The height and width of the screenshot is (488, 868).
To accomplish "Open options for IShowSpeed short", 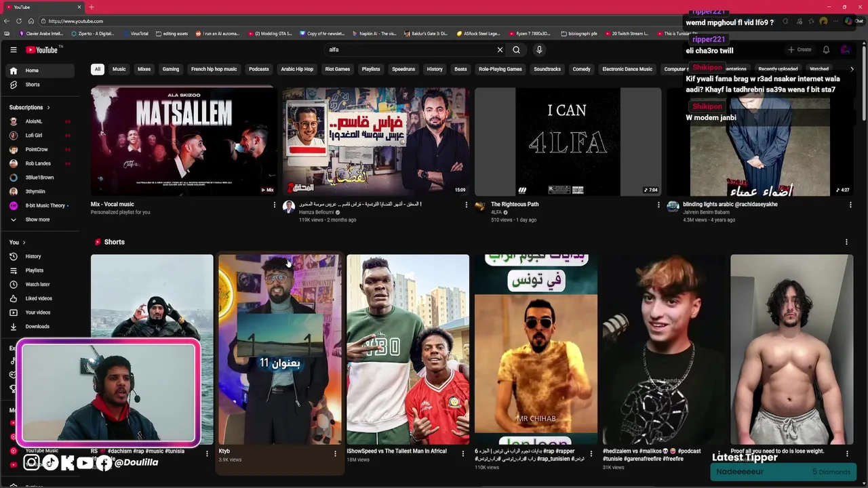I will pyautogui.click(x=463, y=453).
